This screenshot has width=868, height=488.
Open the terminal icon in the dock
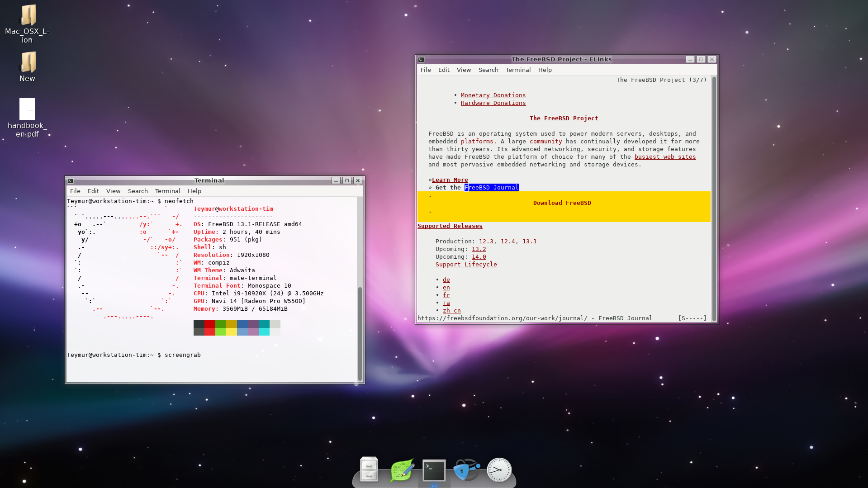click(x=434, y=470)
